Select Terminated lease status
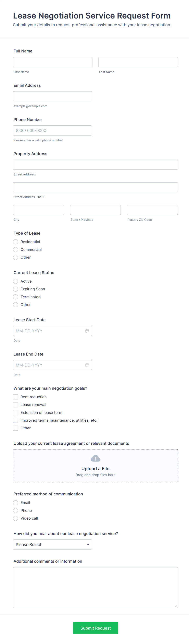 click(15, 297)
